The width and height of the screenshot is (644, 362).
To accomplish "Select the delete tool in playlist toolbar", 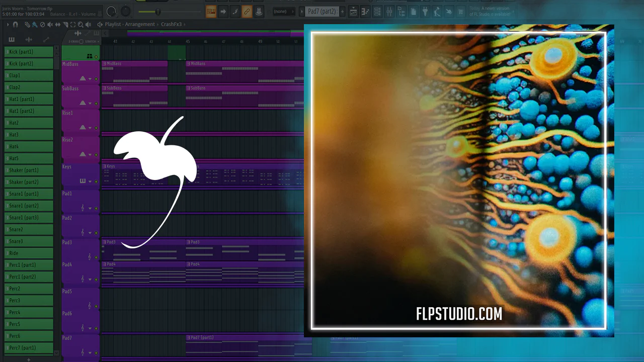I will point(42,24).
